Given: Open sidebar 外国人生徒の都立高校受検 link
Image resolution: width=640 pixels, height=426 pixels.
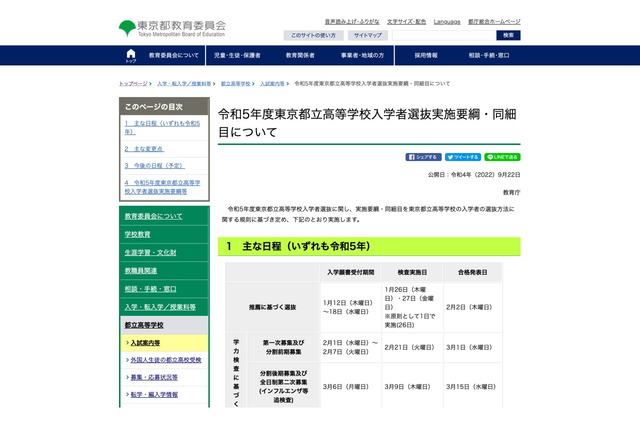Looking at the screenshot, I should tap(166, 360).
